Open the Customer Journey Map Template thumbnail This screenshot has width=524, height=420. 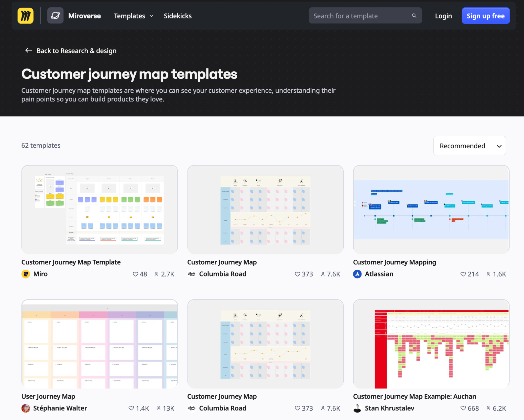100,209
